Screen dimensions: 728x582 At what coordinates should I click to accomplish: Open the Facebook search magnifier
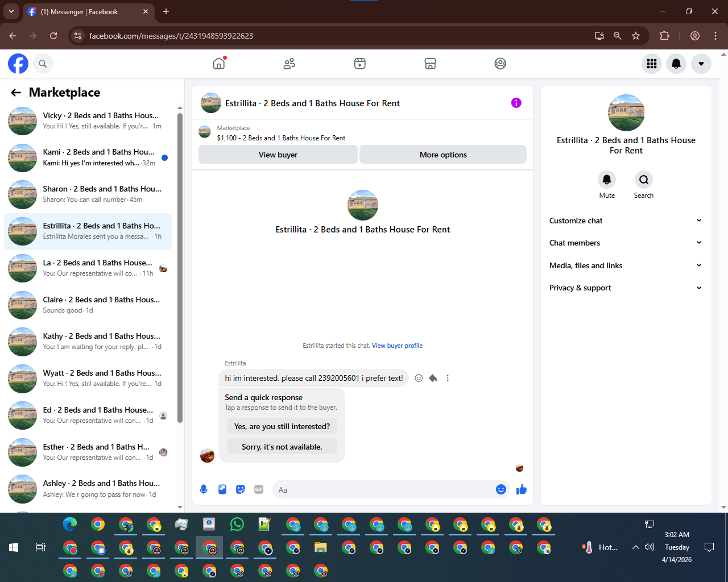pyautogui.click(x=43, y=64)
